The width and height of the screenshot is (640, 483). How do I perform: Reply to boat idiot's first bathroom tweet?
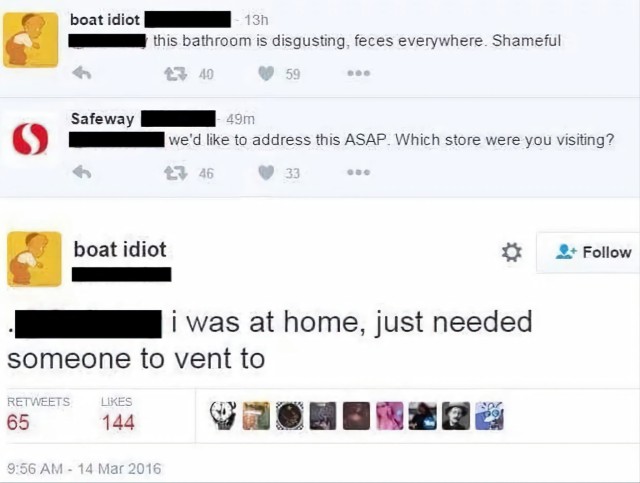click(x=82, y=73)
